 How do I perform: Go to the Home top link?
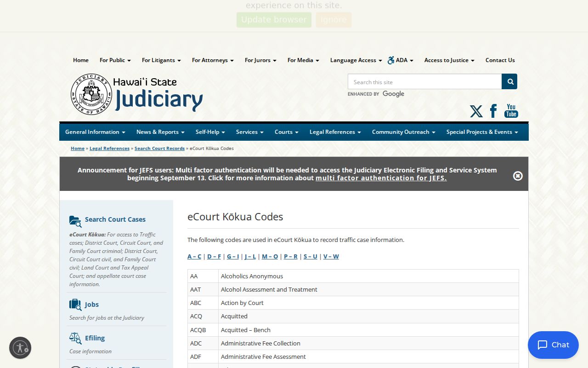coord(81,60)
